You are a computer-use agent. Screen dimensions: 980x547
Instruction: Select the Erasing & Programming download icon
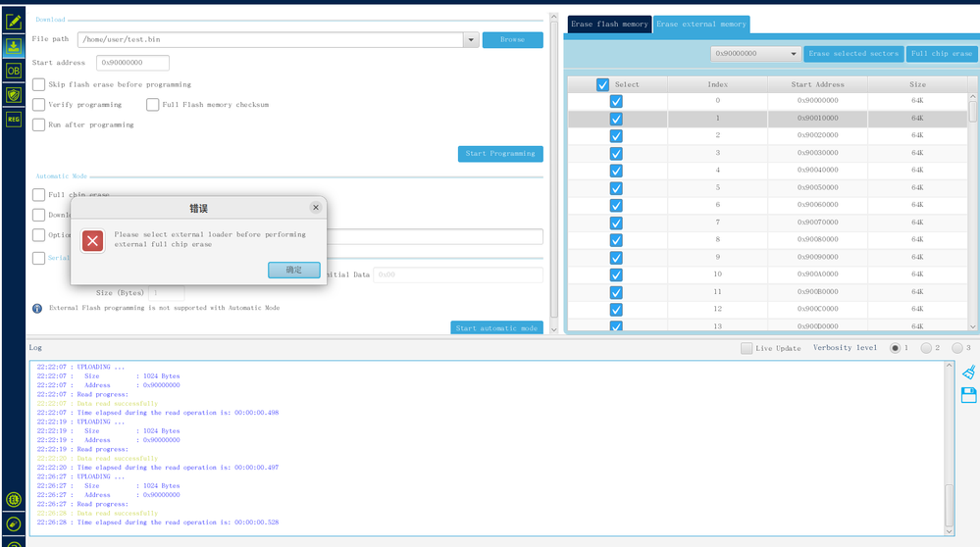(13, 46)
